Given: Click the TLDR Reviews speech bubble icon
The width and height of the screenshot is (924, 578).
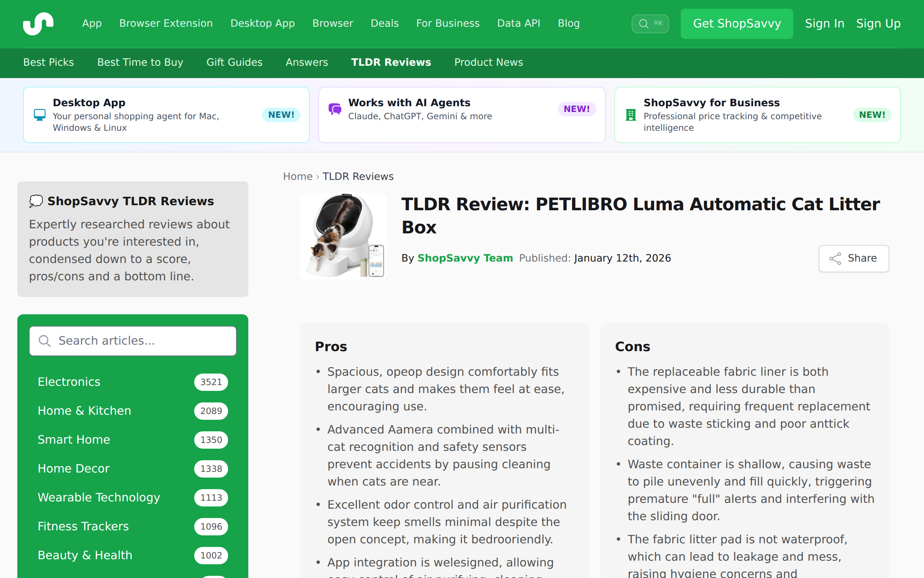Looking at the screenshot, I should pos(36,201).
